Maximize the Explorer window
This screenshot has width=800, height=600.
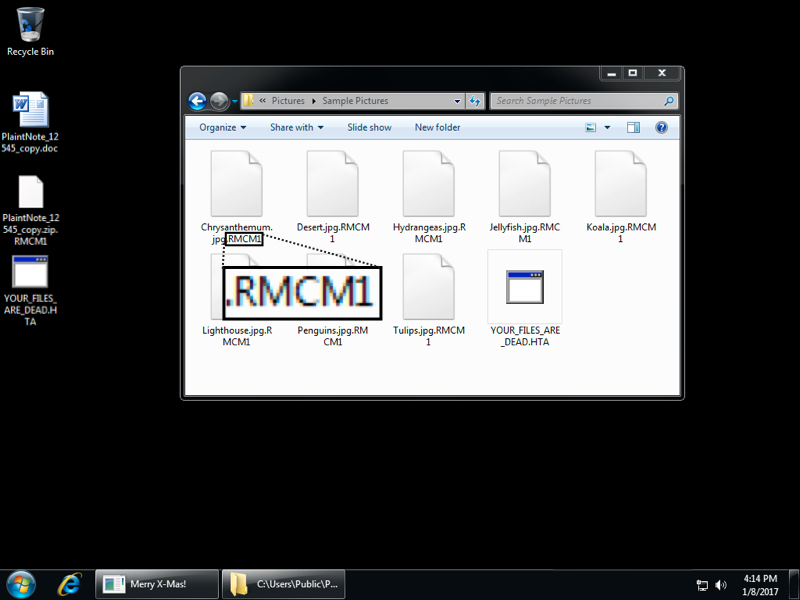click(x=633, y=74)
